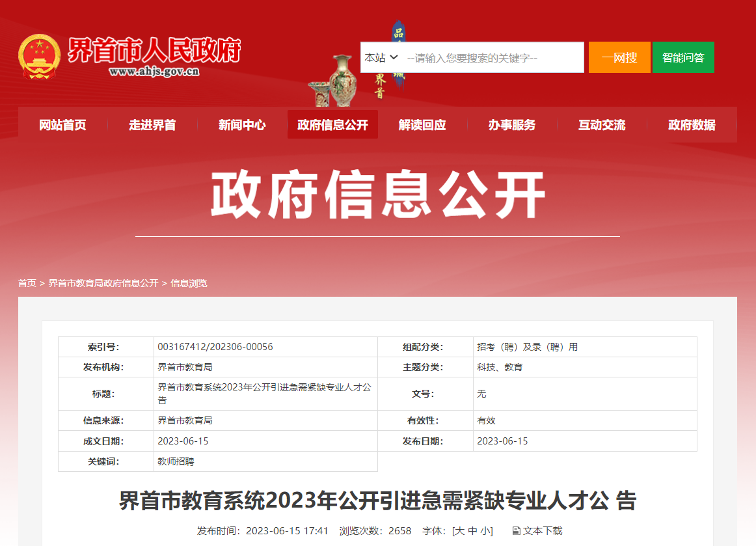This screenshot has width=756, height=546.
Task: Open the 政府数据 menu item
Action: click(692, 125)
